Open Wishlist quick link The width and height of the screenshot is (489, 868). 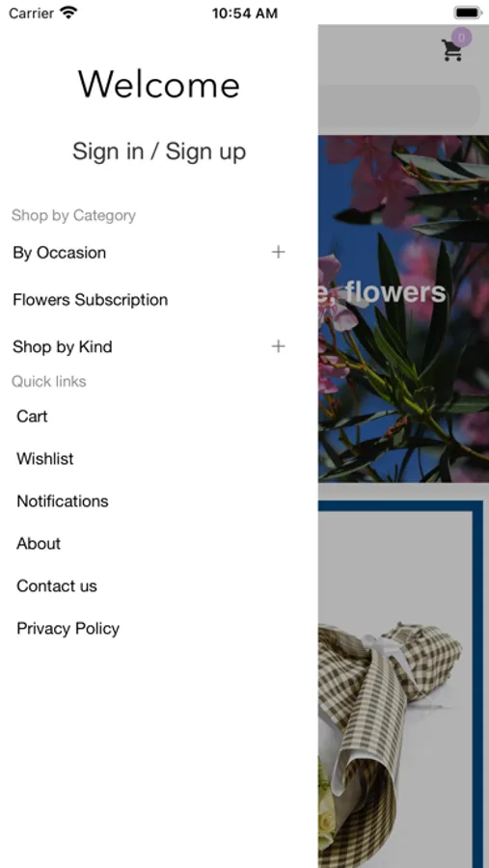(x=45, y=459)
